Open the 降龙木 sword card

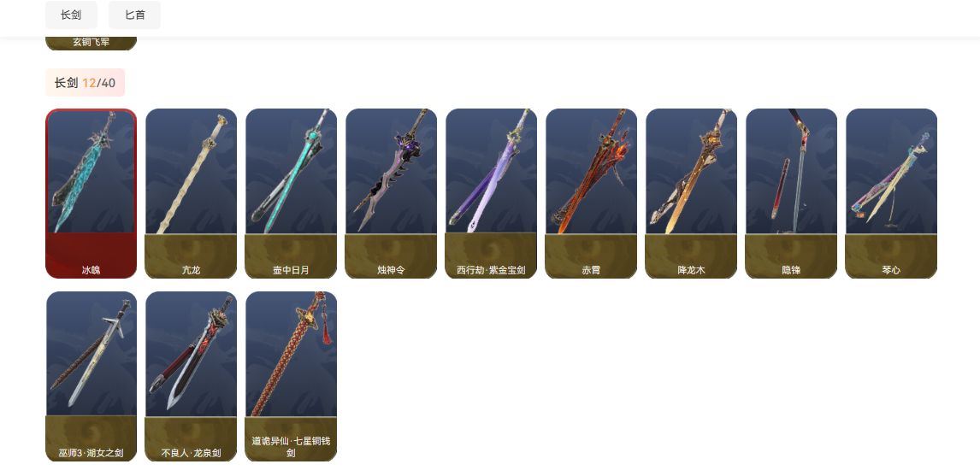691,193
